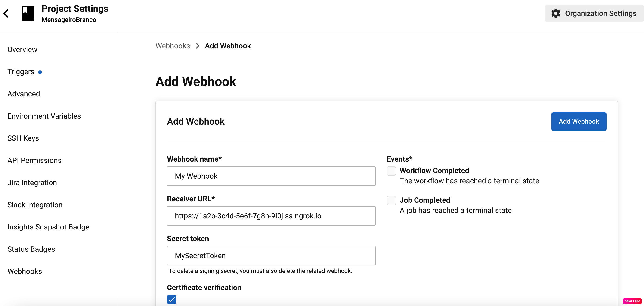Expand Advanced project settings section
The width and height of the screenshot is (644, 306).
pyautogui.click(x=23, y=94)
